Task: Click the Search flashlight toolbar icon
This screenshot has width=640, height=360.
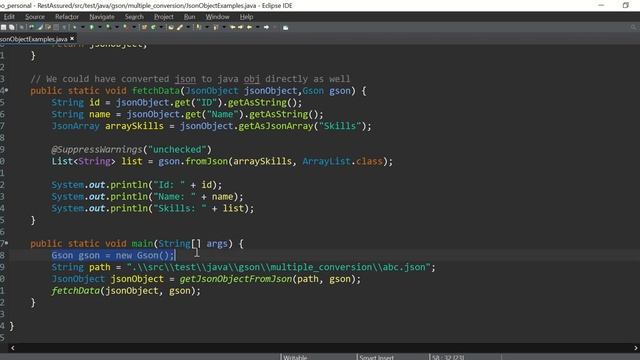Action: coord(180,27)
